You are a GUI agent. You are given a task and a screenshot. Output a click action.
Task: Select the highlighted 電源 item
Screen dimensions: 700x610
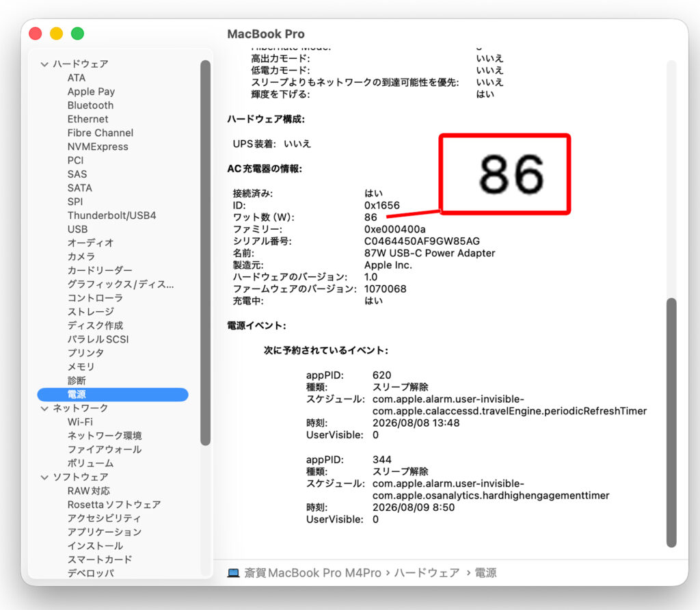(x=113, y=395)
